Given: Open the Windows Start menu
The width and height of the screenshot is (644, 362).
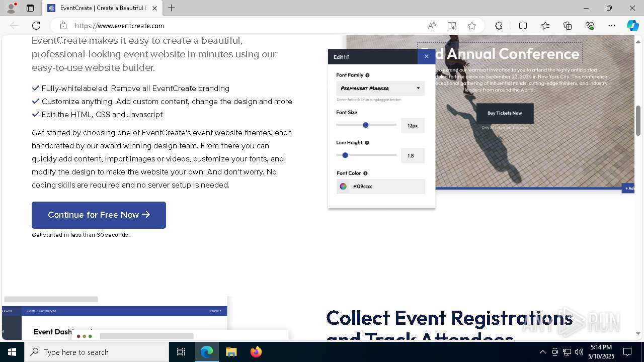Looking at the screenshot, I should [12, 352].
